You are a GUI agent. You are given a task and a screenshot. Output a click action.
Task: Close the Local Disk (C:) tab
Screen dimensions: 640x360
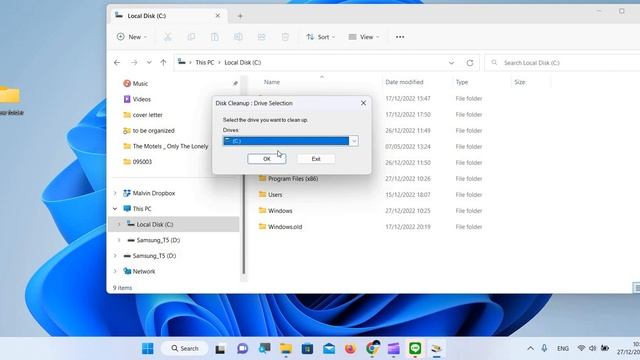click(218, 16)
